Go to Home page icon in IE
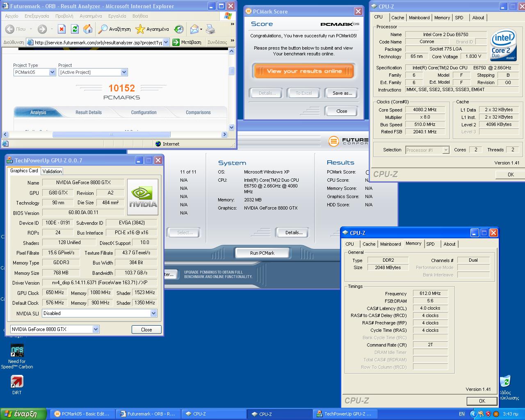 (88, 29)
